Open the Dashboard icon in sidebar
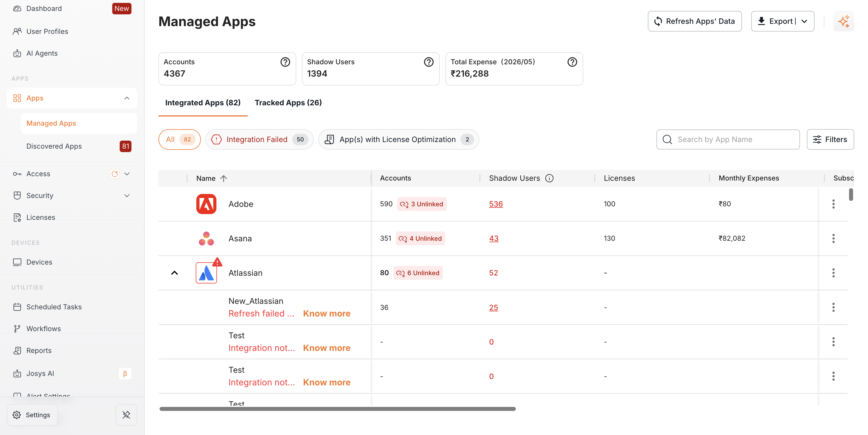This screenshot has height=435, width=868. click(17, 8)
